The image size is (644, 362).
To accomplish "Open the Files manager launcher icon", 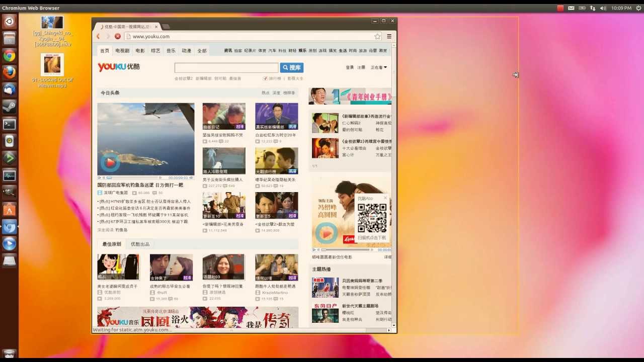I will 9,38.
